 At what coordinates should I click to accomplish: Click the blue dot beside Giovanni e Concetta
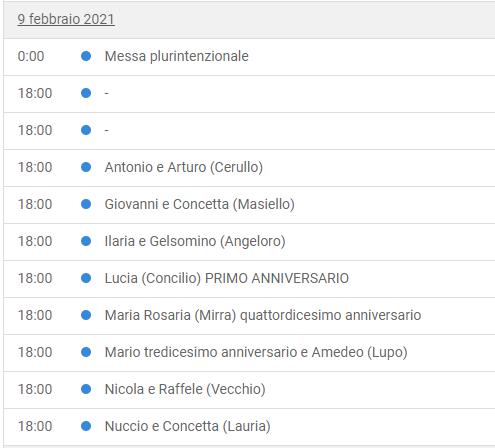click(86, 204)
